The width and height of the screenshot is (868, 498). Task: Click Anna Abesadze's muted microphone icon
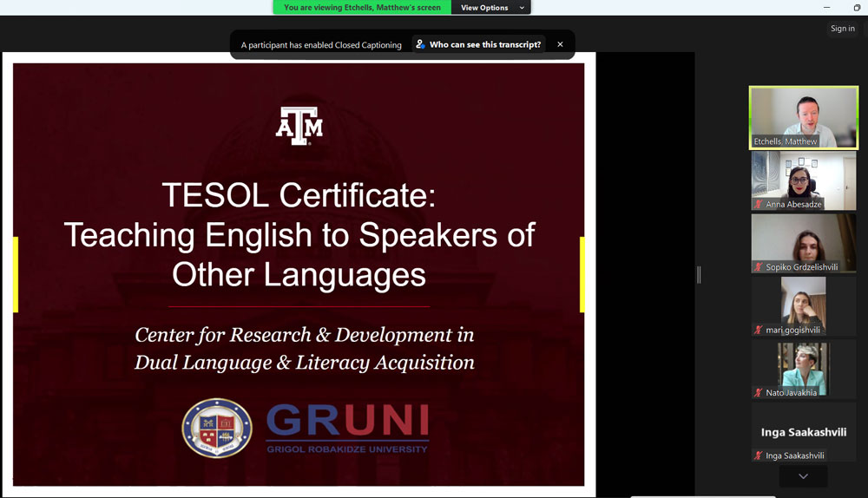tap(758, 205)
